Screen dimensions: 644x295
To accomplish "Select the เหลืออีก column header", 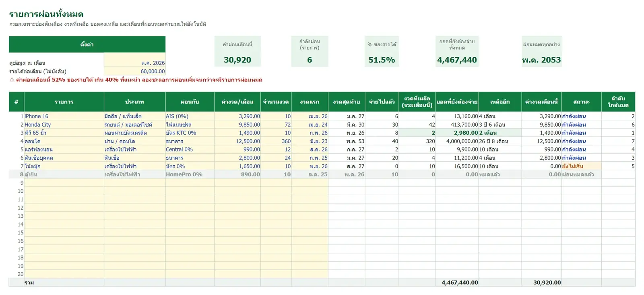I will pos(500,102).
